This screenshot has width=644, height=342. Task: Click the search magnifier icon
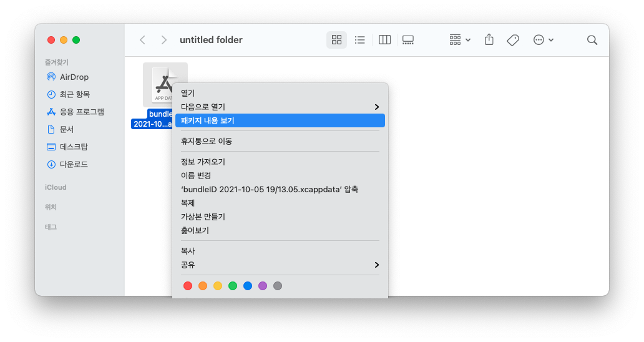(592, 40)
